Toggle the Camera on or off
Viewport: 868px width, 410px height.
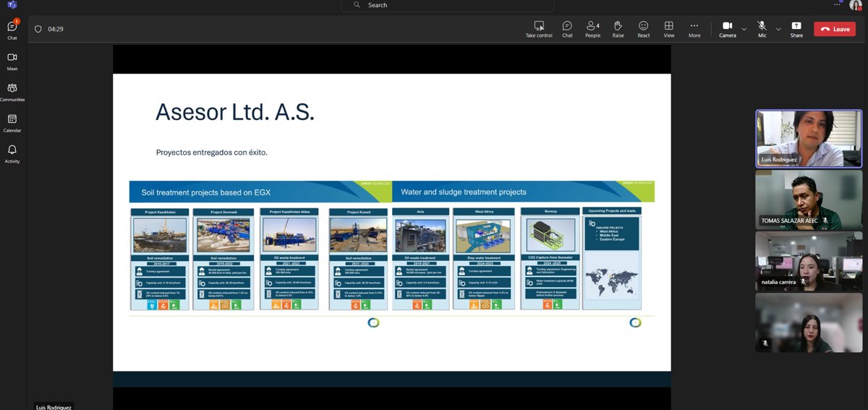click(x=728, y=29)
